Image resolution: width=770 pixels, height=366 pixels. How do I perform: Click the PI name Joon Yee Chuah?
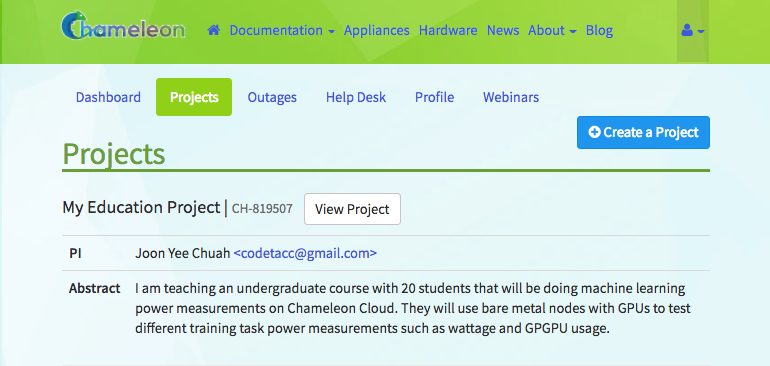tap(183, 253)
